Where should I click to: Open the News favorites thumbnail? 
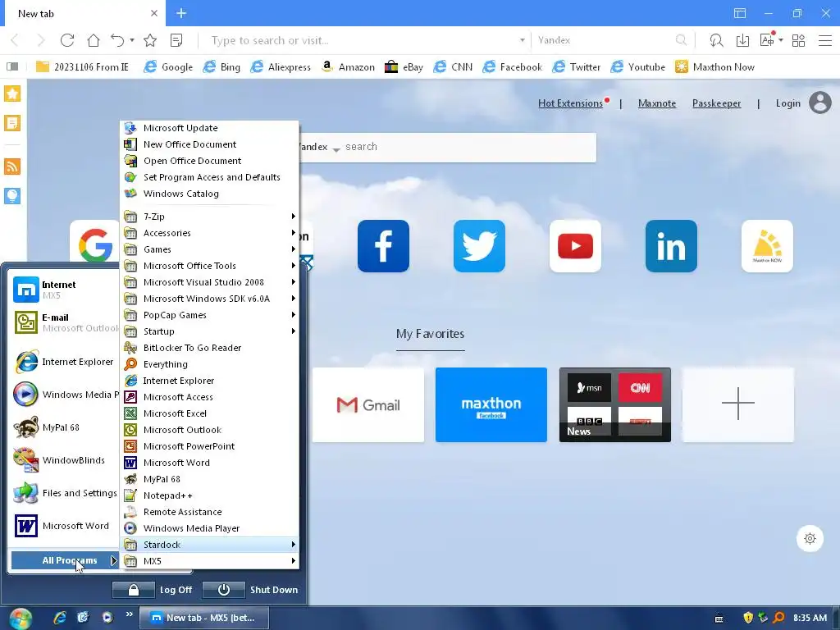coord(615,405)
